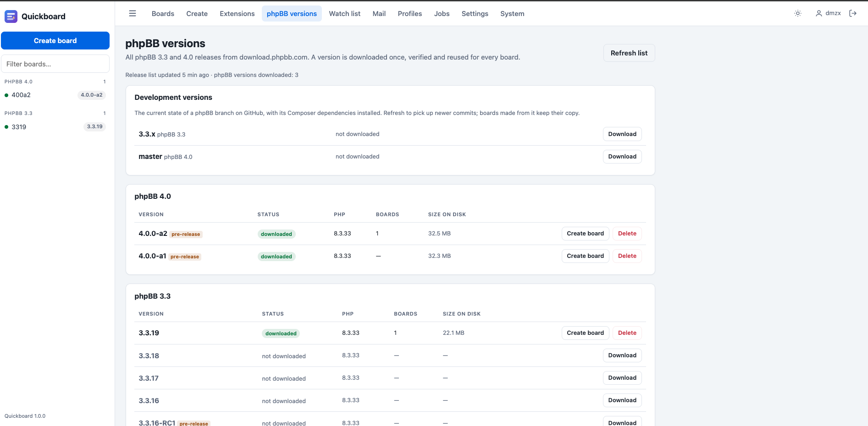
Task: Download the 3.3.x development version
Action: pos(622,134)
